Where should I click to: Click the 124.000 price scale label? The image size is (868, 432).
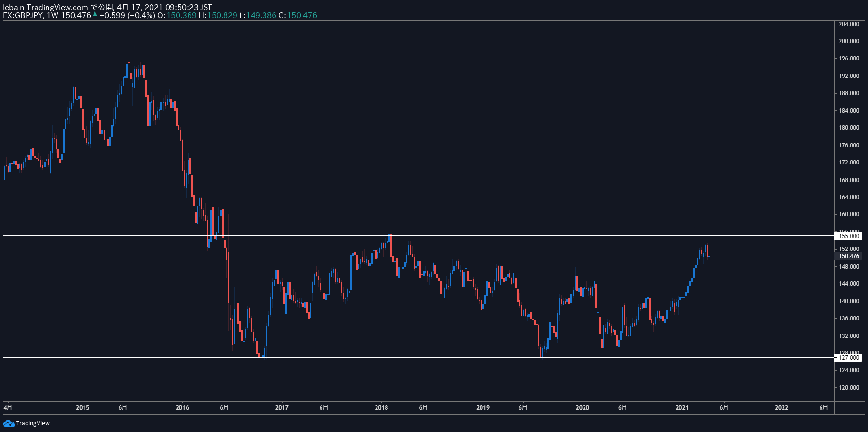(x=849, y=370)
